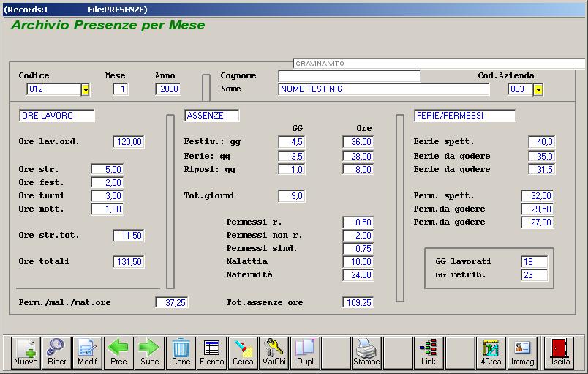Click the Nome field NOME TEST N.6
The height and width of the screenshot is (374, 588).
(384, 89)
